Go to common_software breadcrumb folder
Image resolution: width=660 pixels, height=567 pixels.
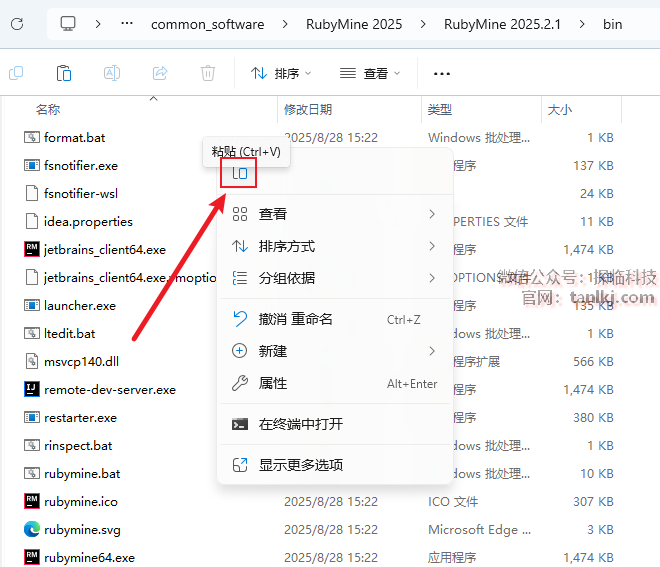tap(208, 24)
